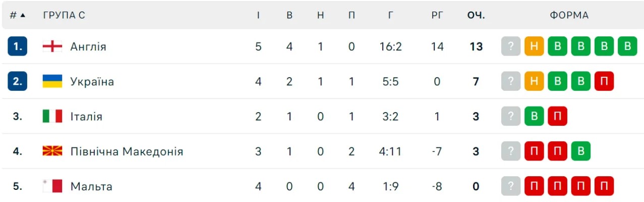This screenshot has width=644, height=202.
Task: Sort standings by ОЧ. points column
Action: 476,15
